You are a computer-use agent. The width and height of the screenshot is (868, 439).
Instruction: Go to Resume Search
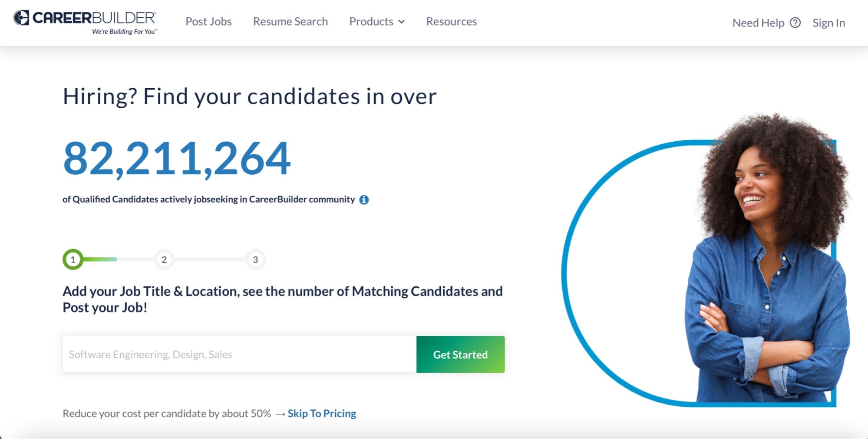coord(290,22)
